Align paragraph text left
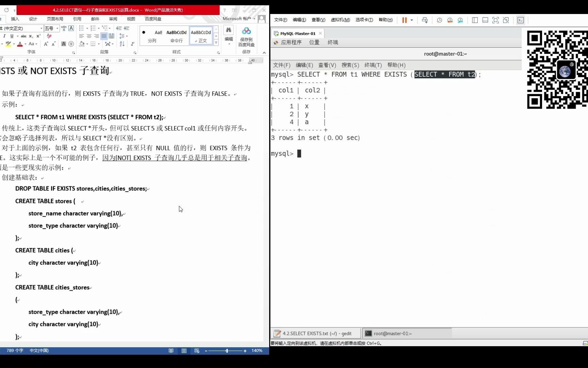This screenshot has width=588, height=368. pos(82,36)
